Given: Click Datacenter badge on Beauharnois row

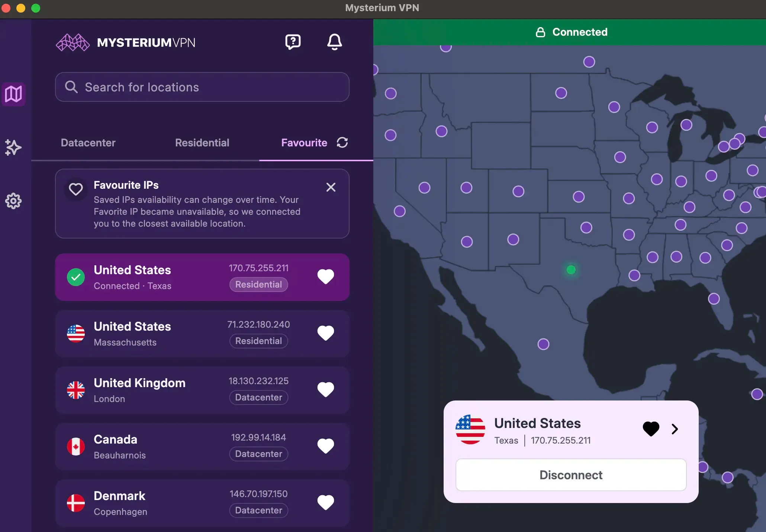Looking at the screenshot, I should click(259, 454).
